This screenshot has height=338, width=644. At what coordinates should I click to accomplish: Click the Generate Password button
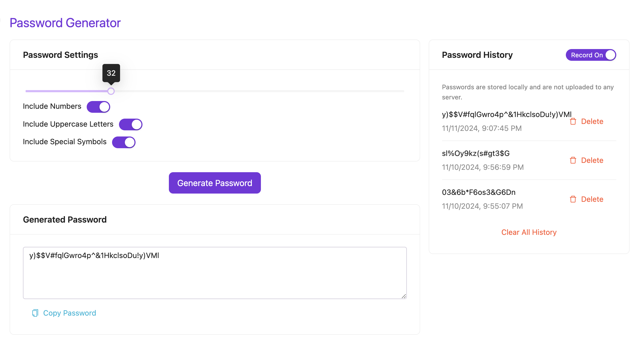point(215,183)
